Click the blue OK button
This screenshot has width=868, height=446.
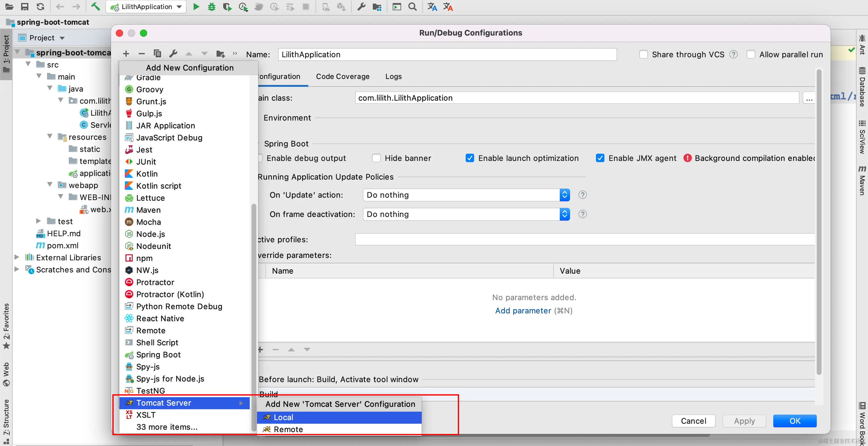click(x=794, y=421)
